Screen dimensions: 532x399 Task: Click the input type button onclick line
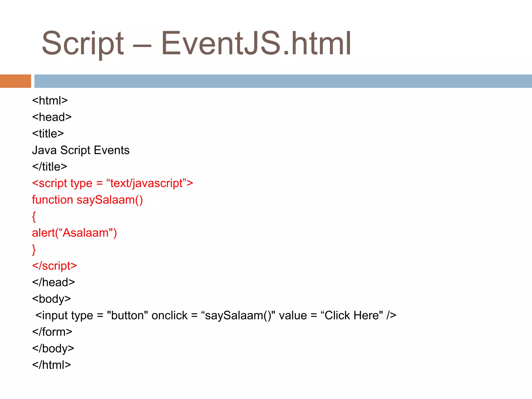coord(216,315)
